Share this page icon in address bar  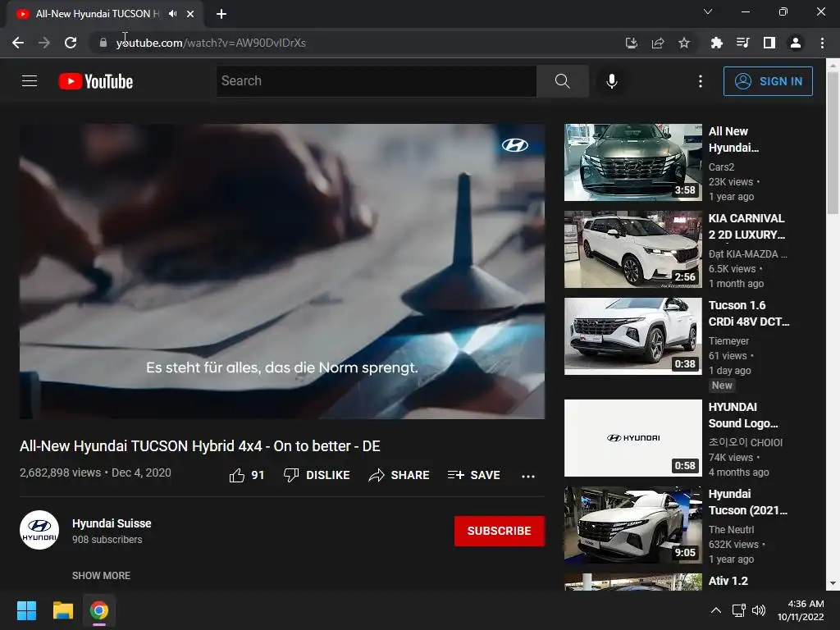[658, 43]
